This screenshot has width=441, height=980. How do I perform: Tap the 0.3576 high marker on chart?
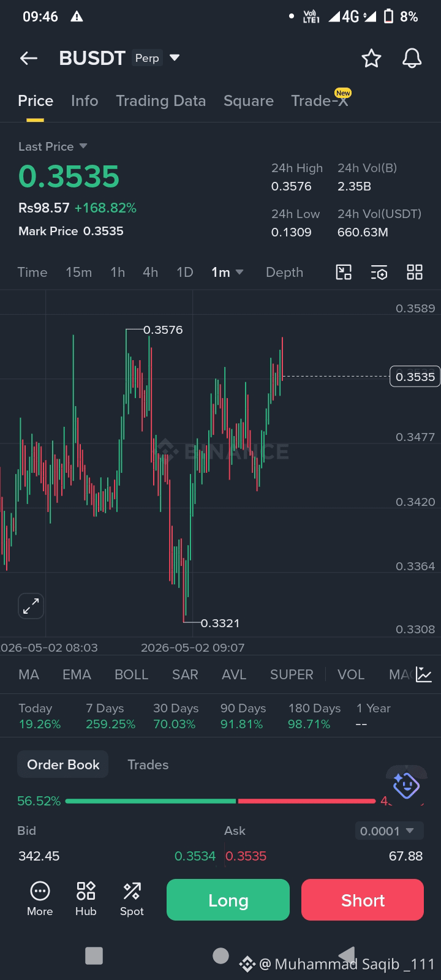coord(163,330)
